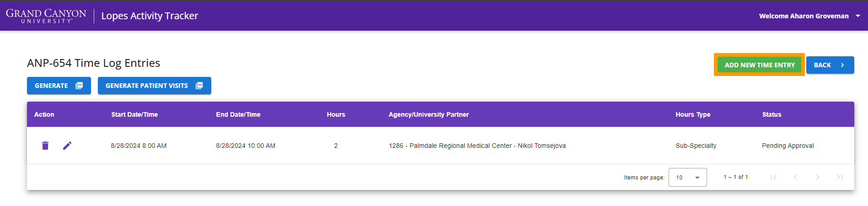Open the Items per page dropdown
This screenshot has width=868, height=206.
point(688,177)
